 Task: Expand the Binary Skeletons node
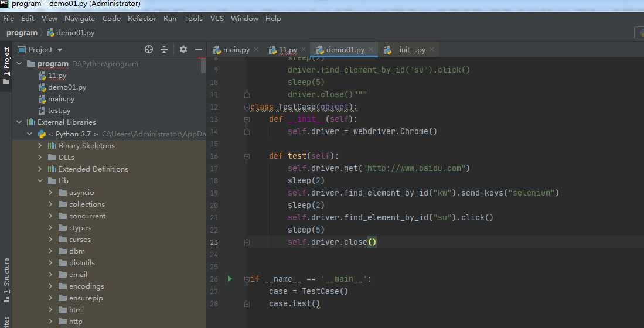click(40, 146)
